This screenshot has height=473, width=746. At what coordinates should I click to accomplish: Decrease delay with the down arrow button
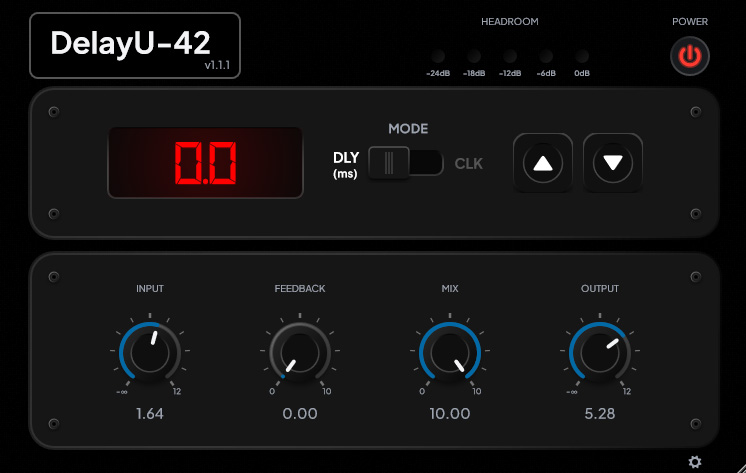[x=613, y=163]
